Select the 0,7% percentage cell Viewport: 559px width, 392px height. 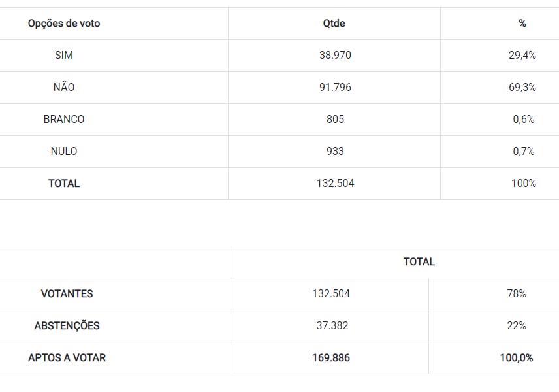(x=524, y=151)
